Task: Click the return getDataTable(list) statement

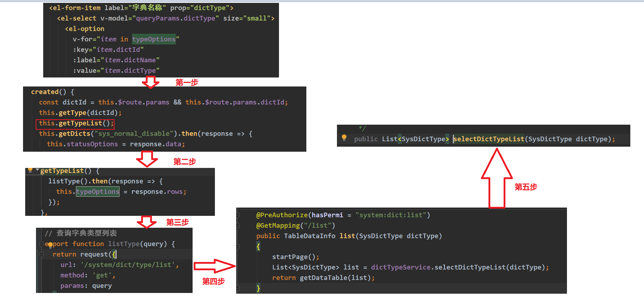Action: [x=323, y=277]
